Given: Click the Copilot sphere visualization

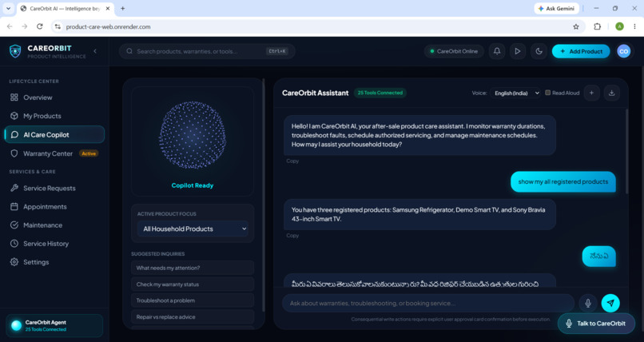Looking at the screenshot, I should [x=193, y=135].
